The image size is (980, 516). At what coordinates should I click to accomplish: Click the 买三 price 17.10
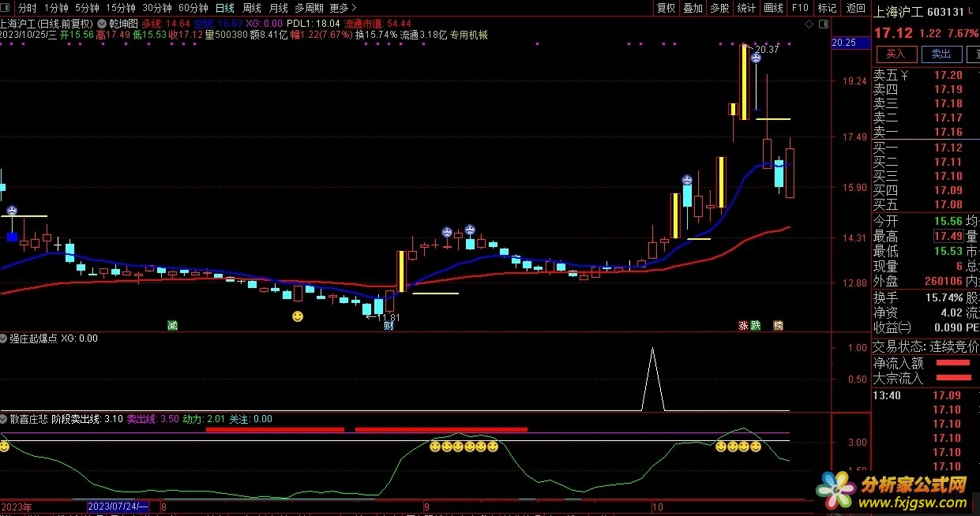pos(948,177)
